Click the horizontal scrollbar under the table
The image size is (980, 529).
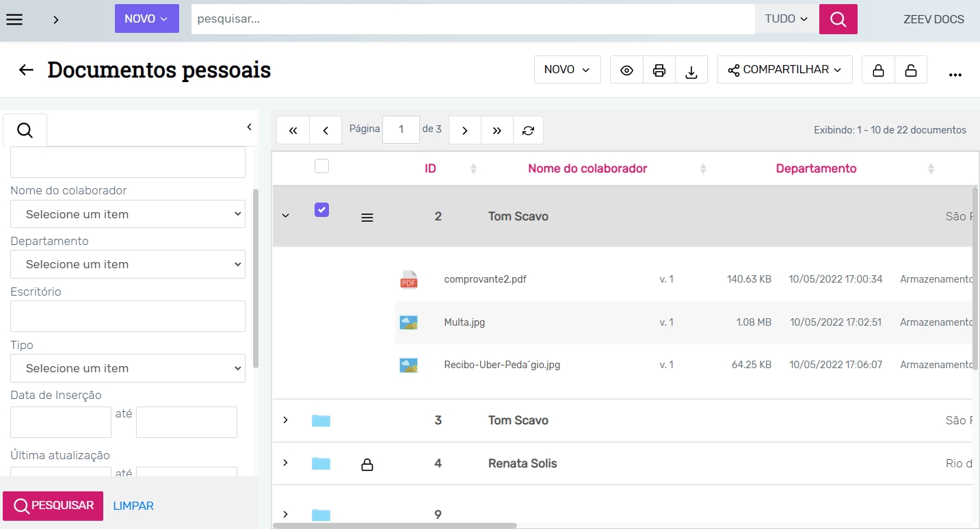395,526
